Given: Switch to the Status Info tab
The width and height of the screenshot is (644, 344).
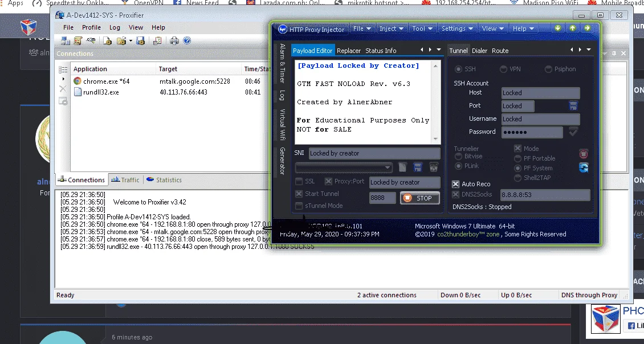Looking at the screenshot, I should click(x=381, y=51).
